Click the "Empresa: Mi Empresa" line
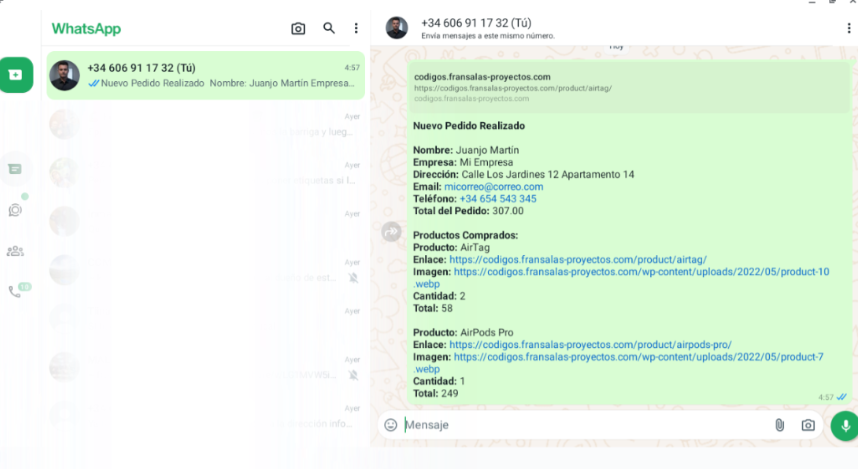 tap(463, 163)
